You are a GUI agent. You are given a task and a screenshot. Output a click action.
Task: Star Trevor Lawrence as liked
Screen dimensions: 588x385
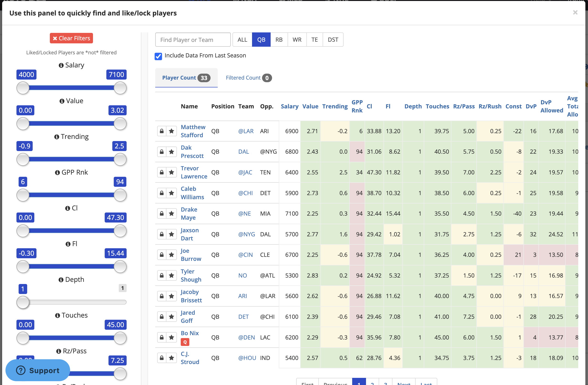tap(171, 172)
